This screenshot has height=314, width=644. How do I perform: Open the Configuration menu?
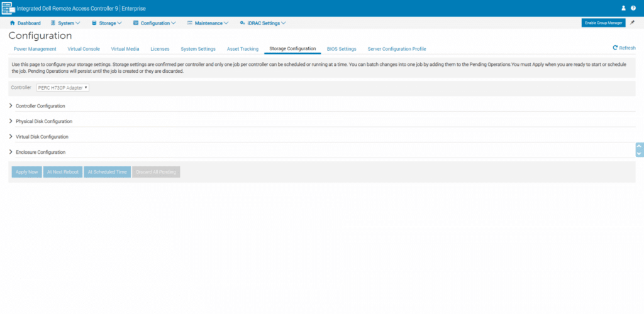point(155,23)
